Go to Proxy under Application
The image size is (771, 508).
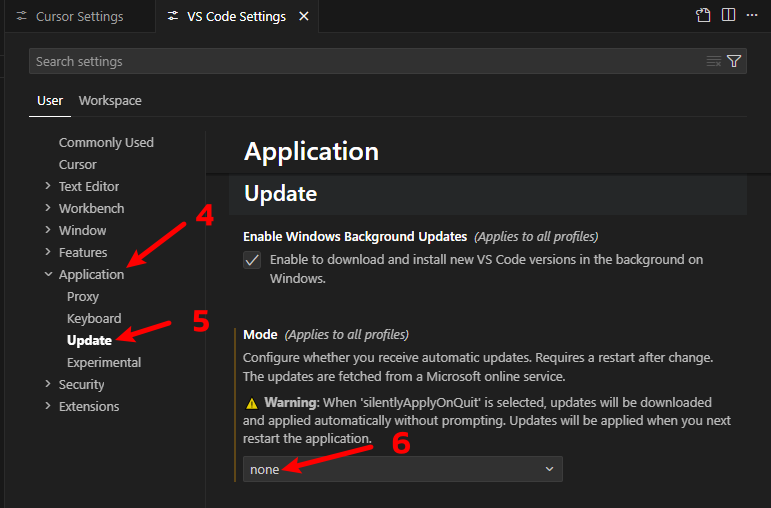click(x=83, y=297)
